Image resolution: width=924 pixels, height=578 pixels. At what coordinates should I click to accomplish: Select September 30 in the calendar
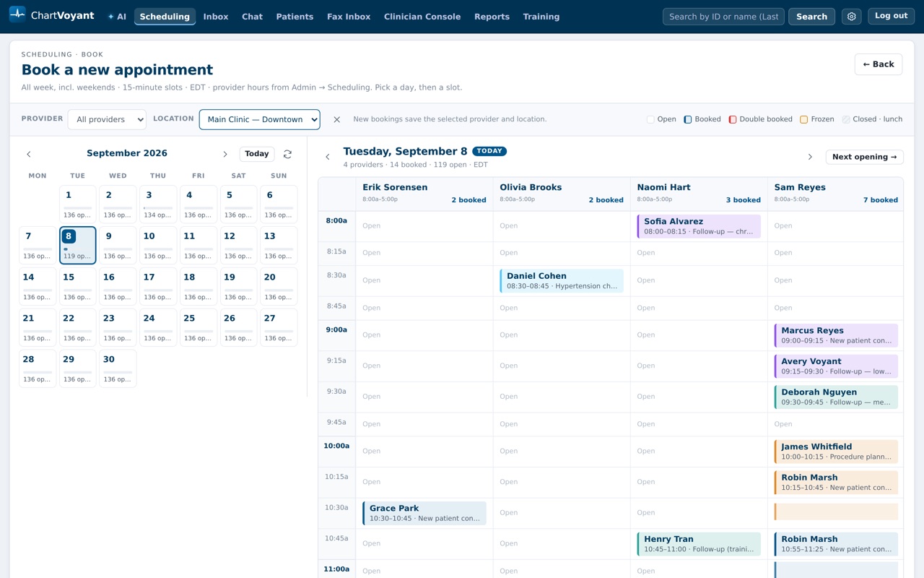(x=118, y=368)
